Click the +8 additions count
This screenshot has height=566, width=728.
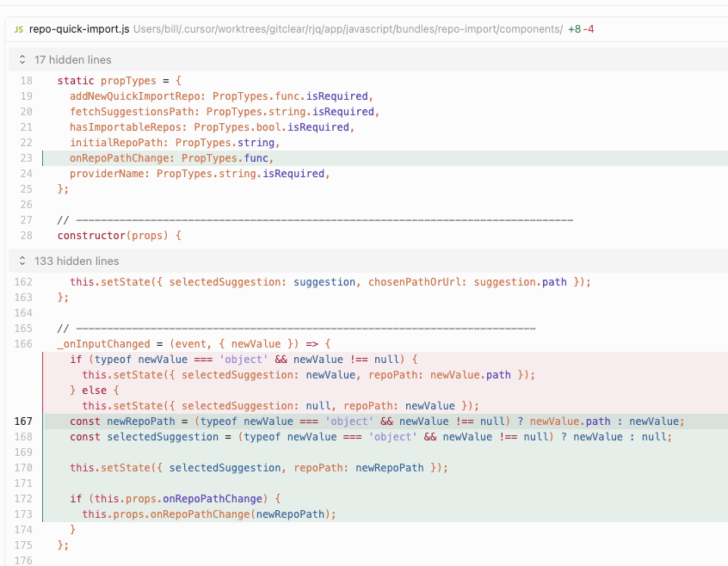[x=575, y=29]
